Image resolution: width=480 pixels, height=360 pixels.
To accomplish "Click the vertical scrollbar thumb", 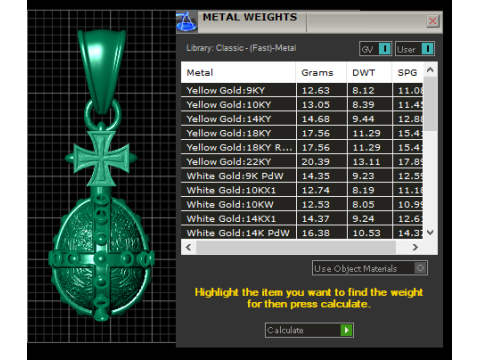I will 430,104.
